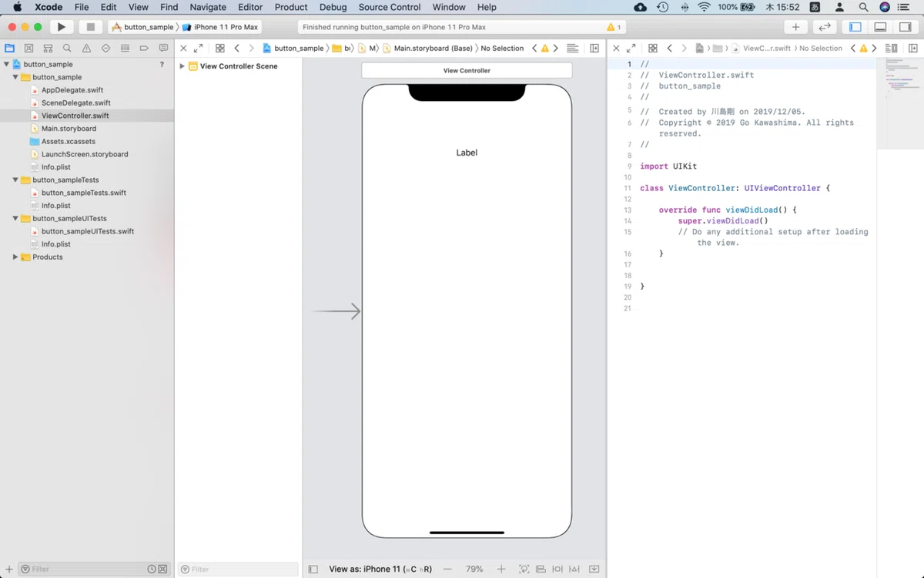
Task: Open LaunchScreen.storyboard
Action: tap(85, 154)
